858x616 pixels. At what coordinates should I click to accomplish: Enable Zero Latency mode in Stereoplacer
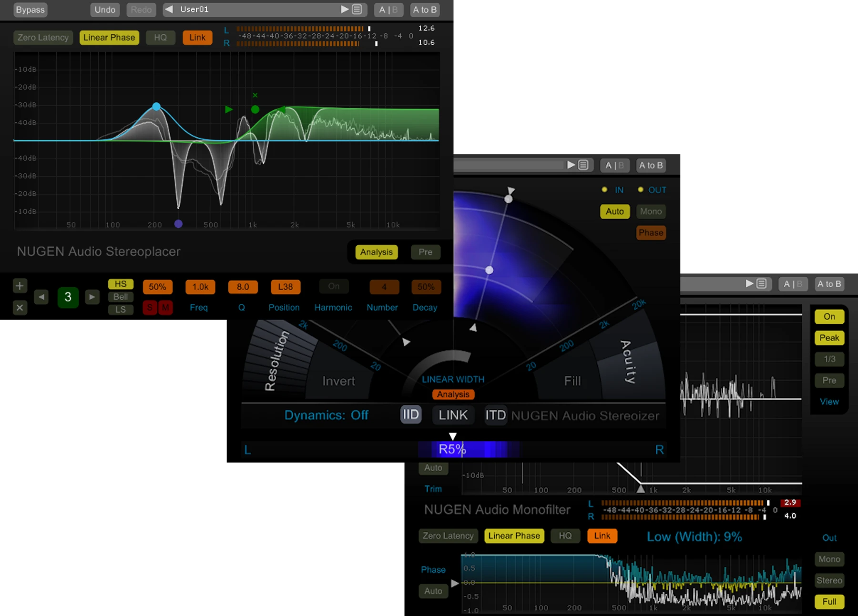point(43,38)
